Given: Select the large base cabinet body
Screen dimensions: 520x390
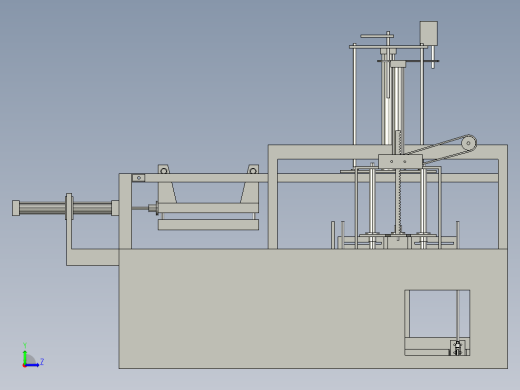Looking at the screenshot, I should (313, 309).
